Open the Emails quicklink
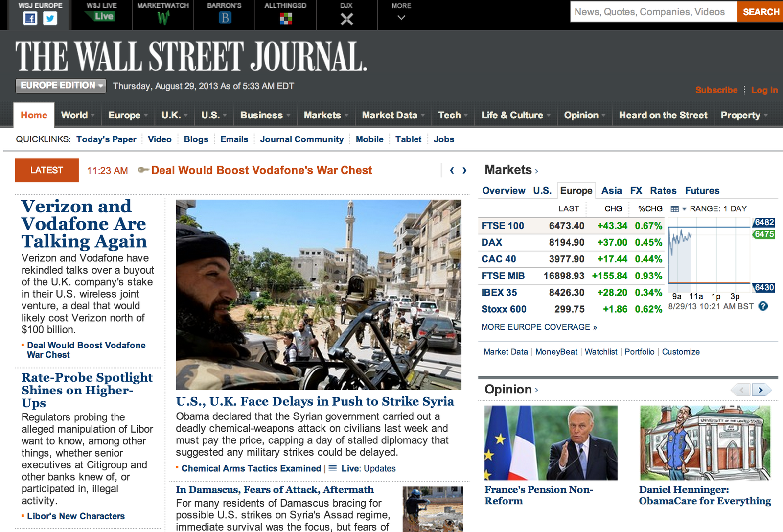This screenshot has width=783, height=532. point(234,139)
